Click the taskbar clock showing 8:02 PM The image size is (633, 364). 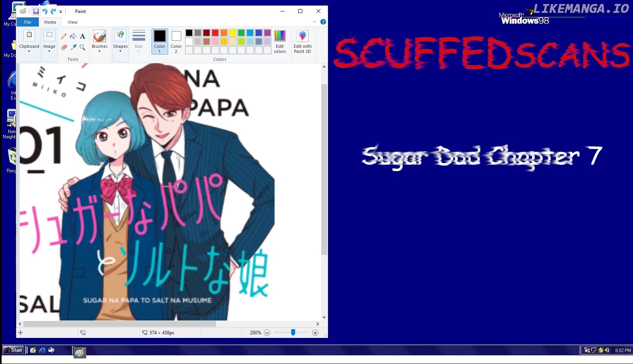click(x=623, y=350)
